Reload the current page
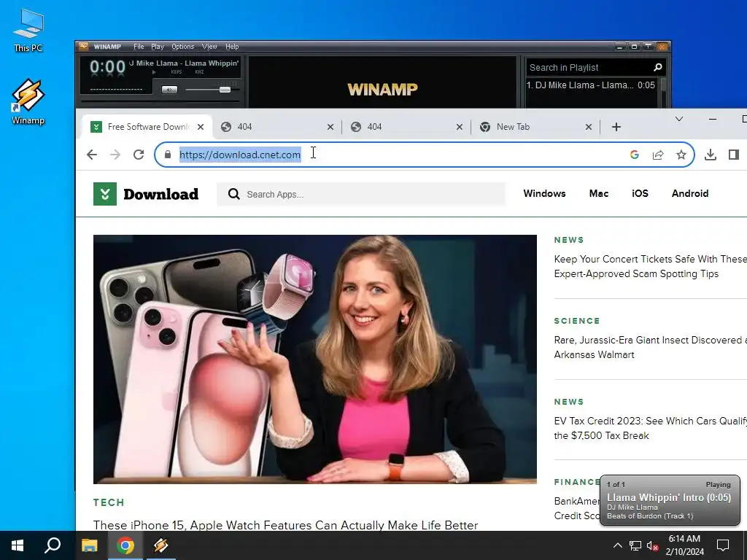This screenshot has width=747, height=560. click(x=139, y=155)
